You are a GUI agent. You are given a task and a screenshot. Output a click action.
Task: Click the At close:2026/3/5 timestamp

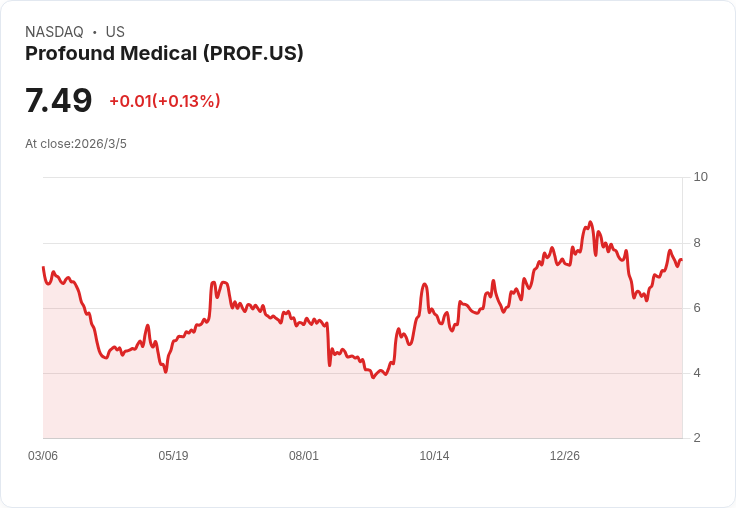(76, 144)
